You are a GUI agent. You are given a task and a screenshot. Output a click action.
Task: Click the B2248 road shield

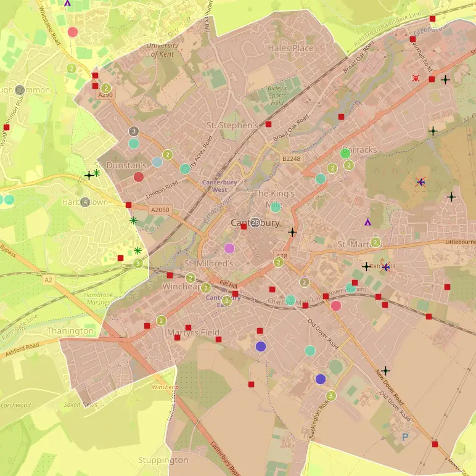(x=291, y=158)
